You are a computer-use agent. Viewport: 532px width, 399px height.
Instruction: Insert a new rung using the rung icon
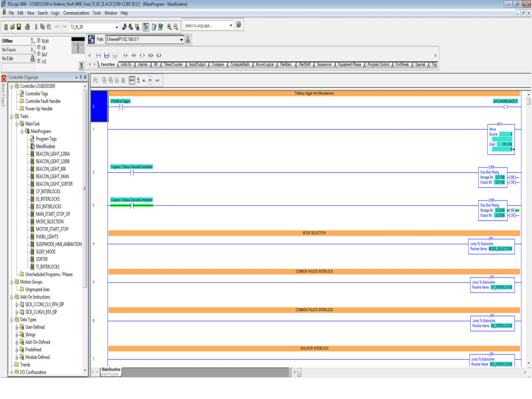[x=98, y=55]
